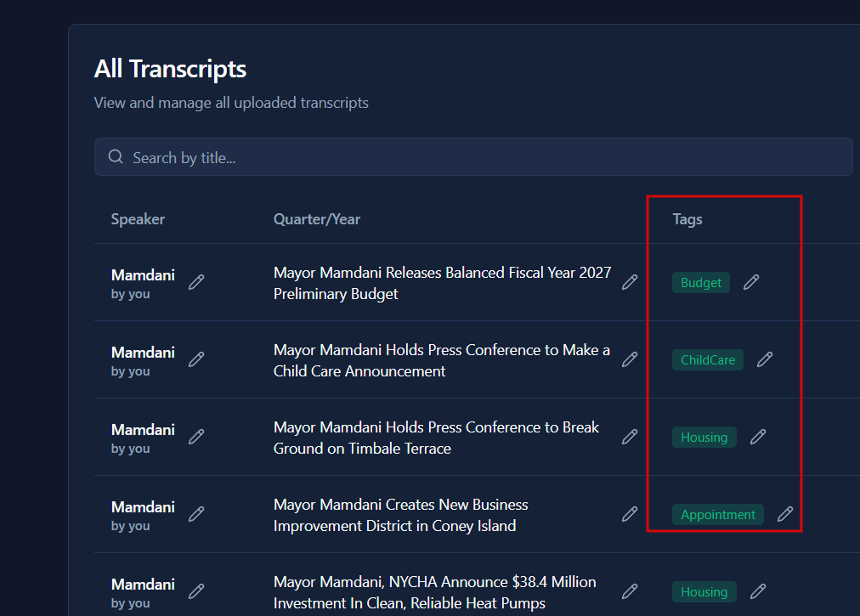Image resolution: width=860 pixels, height=616 pixels.
Task: Click the ChildCare tag
Action: [x=708, y=360]
